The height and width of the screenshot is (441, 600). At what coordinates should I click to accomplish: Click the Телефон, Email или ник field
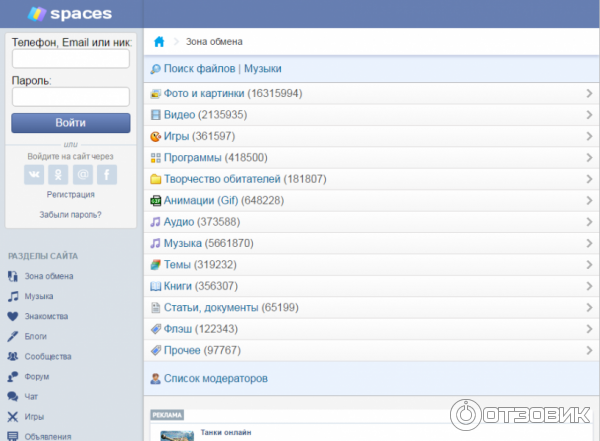(x=70, y=60)
